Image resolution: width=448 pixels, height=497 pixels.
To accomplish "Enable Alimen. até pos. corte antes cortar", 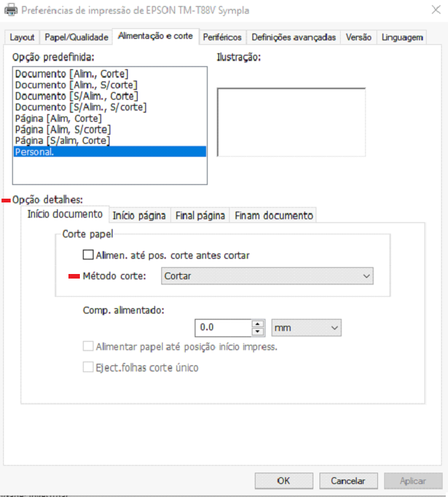I will [x=88, y=255].
